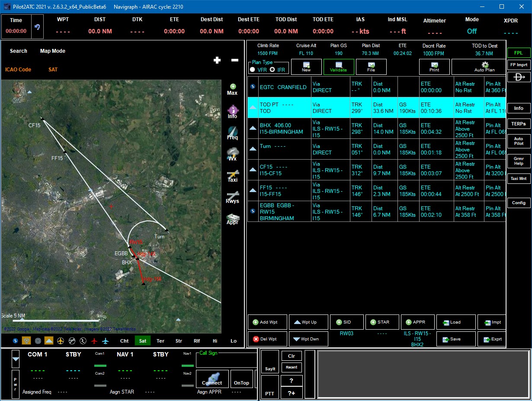Screen dimensions: 532x401
Task: Click the Call Sign input field
Action: [x=227, y=361]
